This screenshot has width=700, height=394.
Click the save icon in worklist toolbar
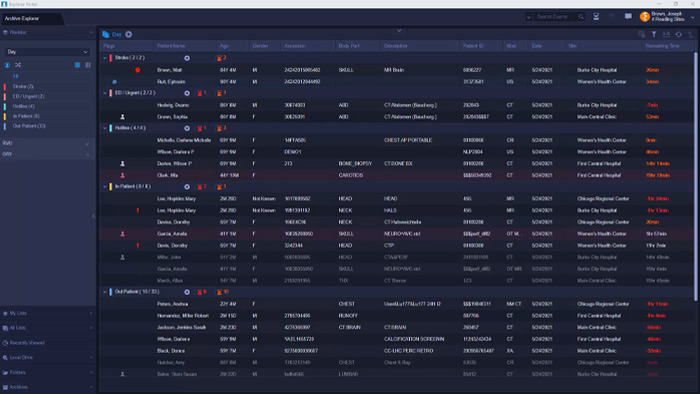click(666, 34)
